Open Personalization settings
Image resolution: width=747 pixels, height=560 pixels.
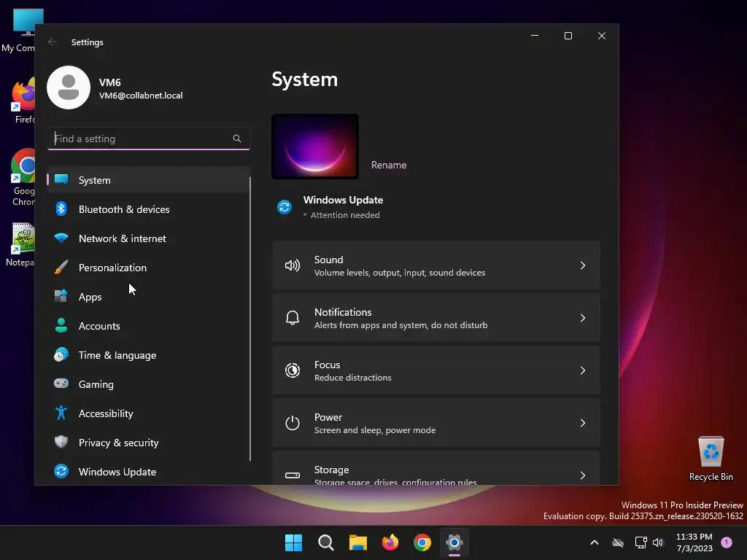click(148, 267)
